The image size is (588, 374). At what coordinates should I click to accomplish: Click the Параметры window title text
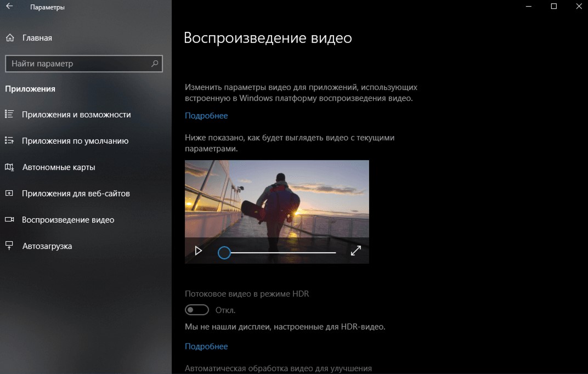pyautogui.click(x=47, y=7)
